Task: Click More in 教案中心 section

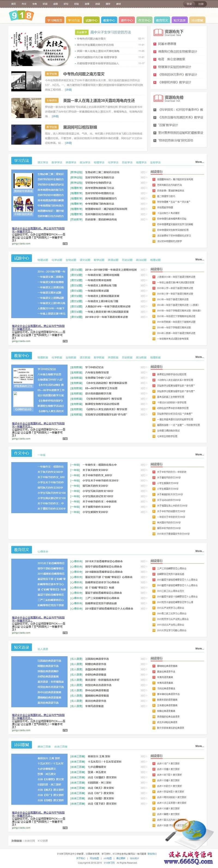Action: [x=199, y=357]
